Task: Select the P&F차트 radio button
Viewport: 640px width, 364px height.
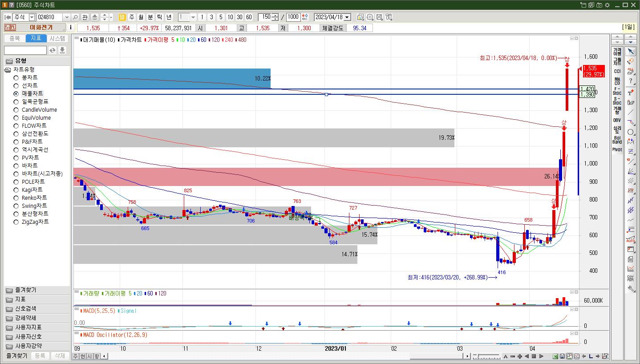Action: [x=16, y=142]
